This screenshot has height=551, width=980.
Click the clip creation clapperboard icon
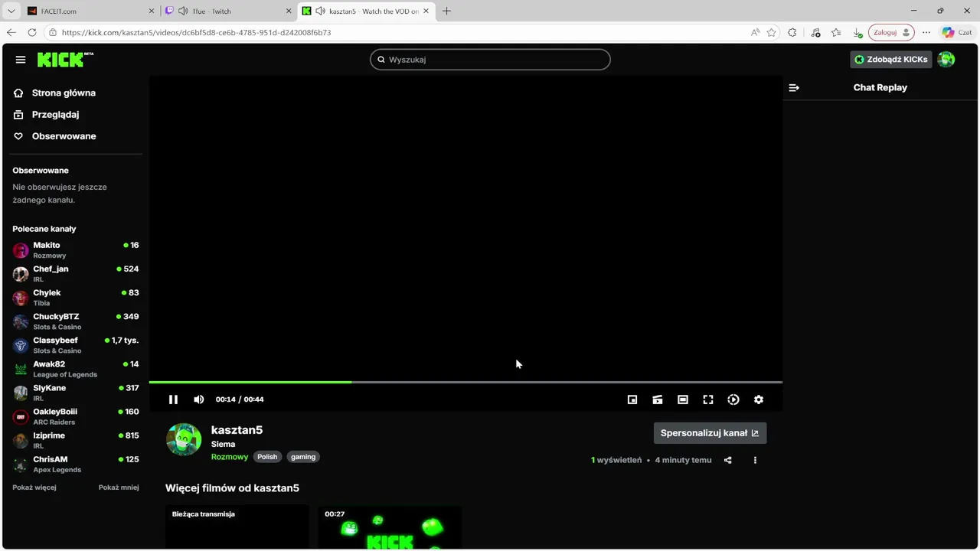658,399
